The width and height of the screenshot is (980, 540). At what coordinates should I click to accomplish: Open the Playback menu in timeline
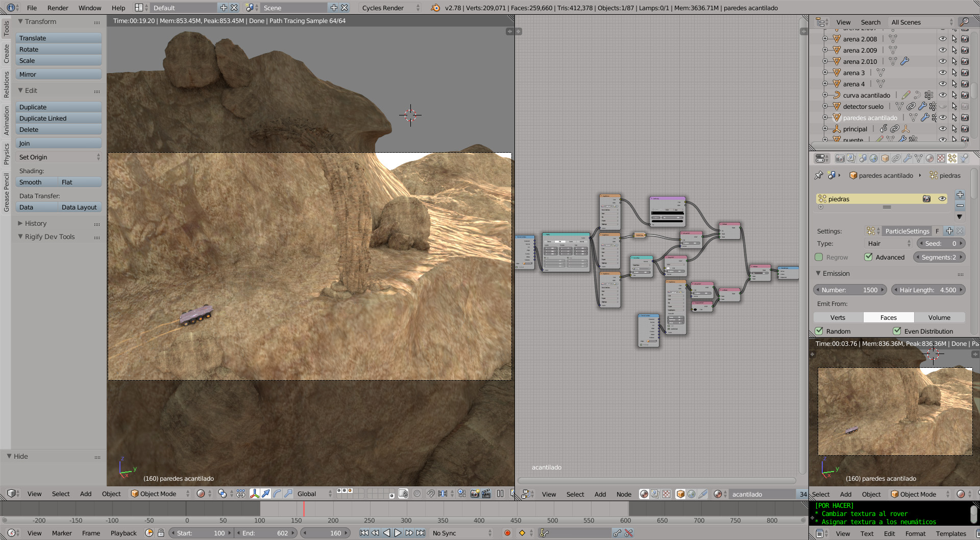(x=124, y=533)
